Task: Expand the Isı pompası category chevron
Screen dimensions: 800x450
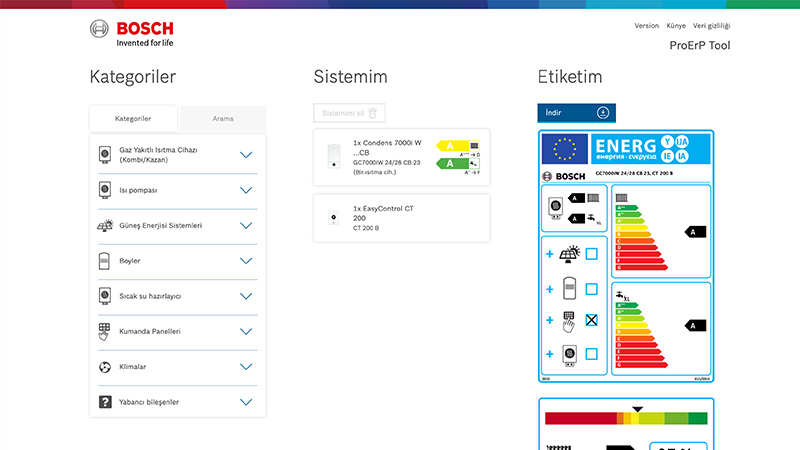Action: tap(246, 190)
